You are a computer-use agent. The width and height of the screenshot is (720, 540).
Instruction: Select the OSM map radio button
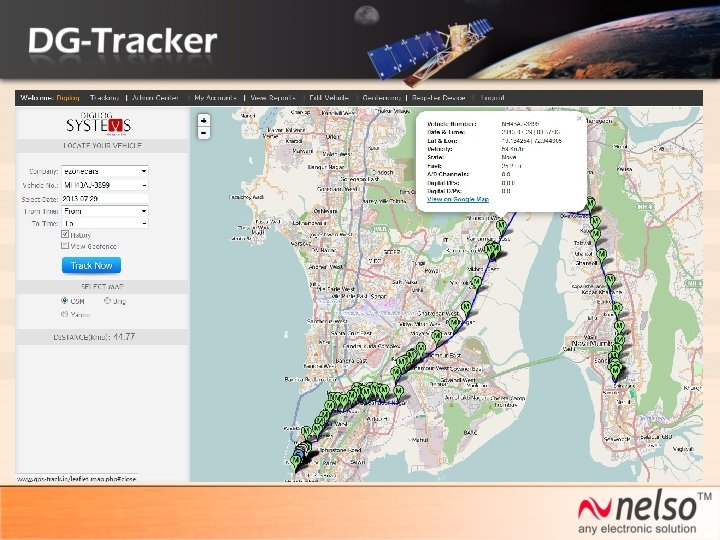pos(64,301)
